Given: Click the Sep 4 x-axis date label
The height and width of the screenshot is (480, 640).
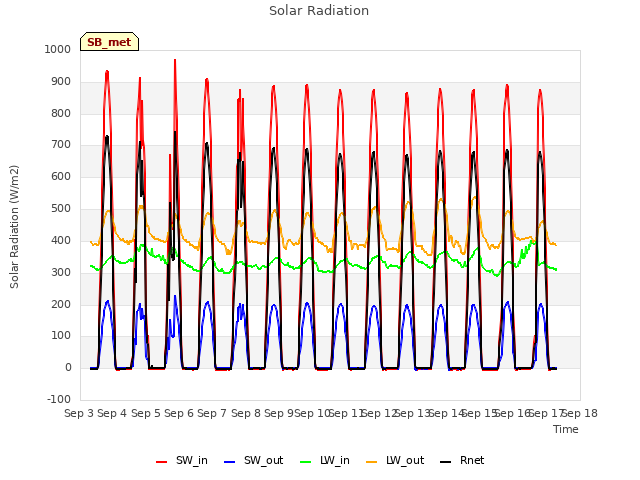Looking at the screenshot, I should (x=112, y=413).
